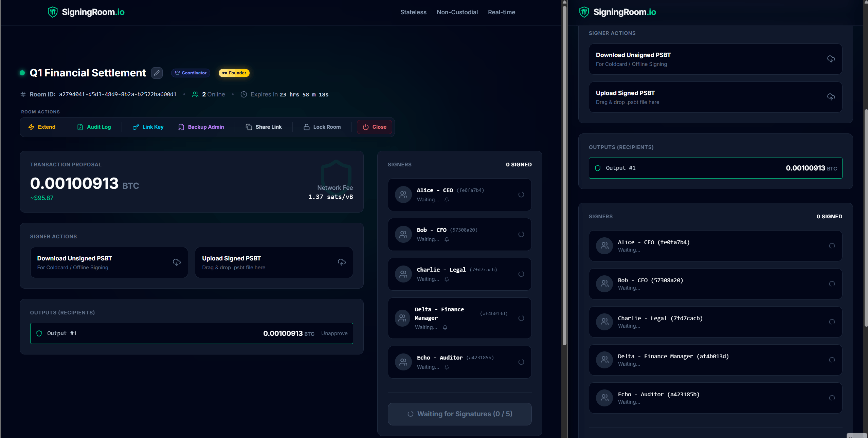Click the bell icon under Alice - CEO
Screen dimensions: 868x438
(x=447, y=200)
